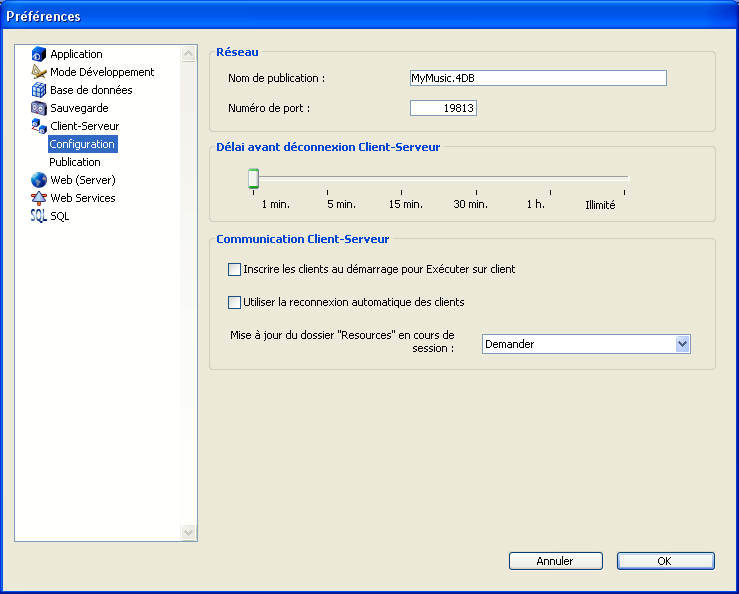The image size is (739, 594).
Task: Select the SQL icon in sidebar
Action: [x=39, y=216]
